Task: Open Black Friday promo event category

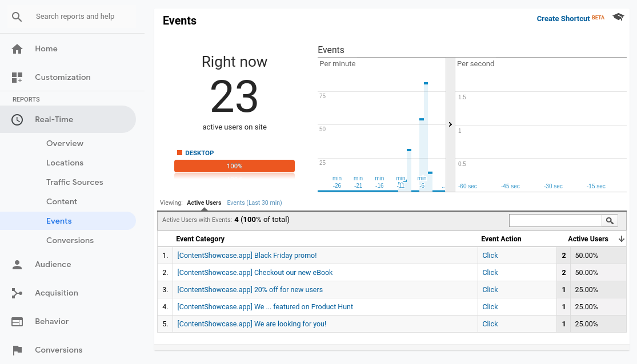Action: tap(247, 256)
